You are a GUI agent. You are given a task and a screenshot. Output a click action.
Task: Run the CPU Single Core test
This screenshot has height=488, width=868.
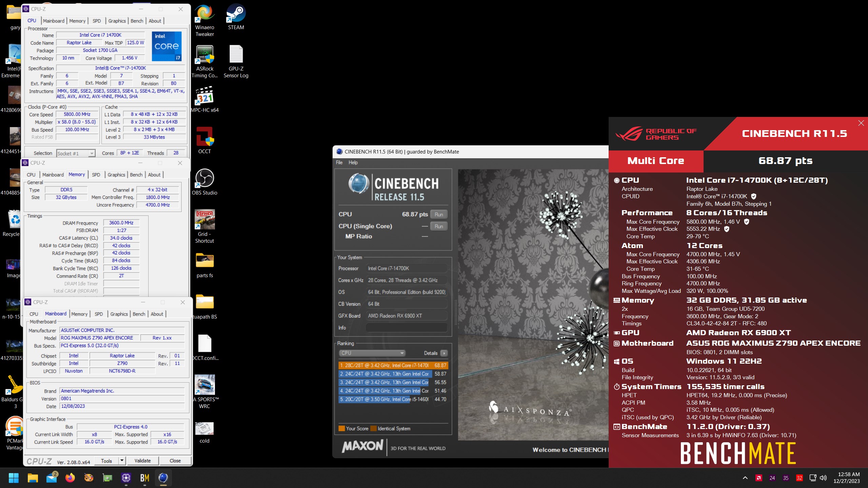(439, 226)
